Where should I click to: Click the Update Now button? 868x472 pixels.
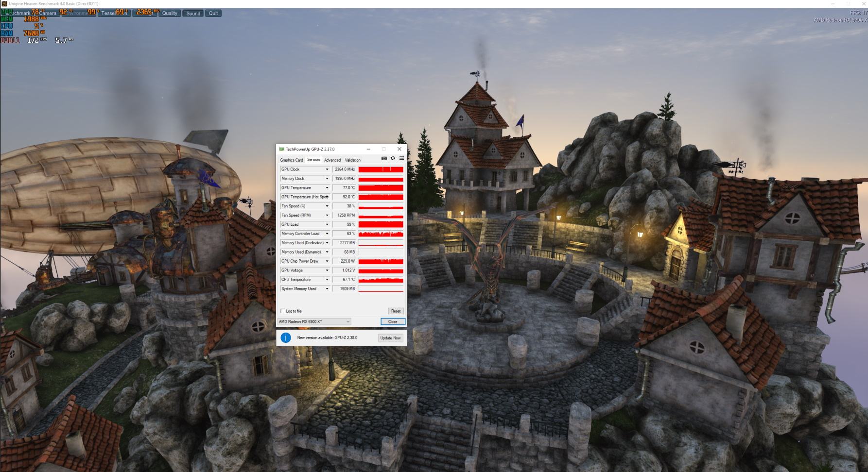391,338
